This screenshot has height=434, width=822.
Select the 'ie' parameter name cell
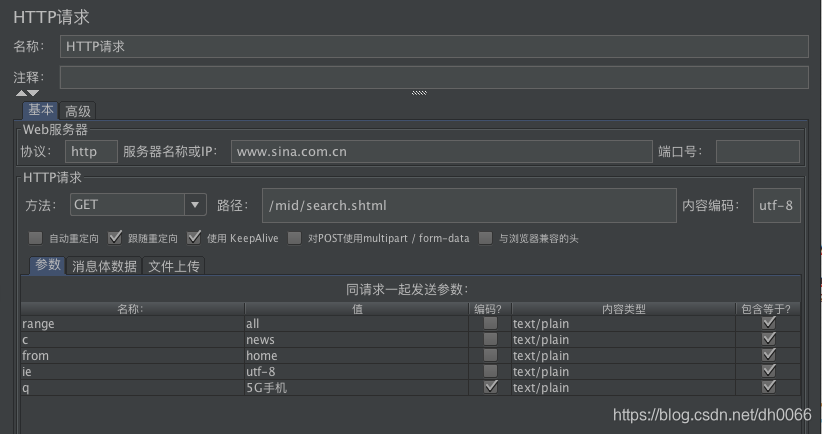tap(133, 372)
